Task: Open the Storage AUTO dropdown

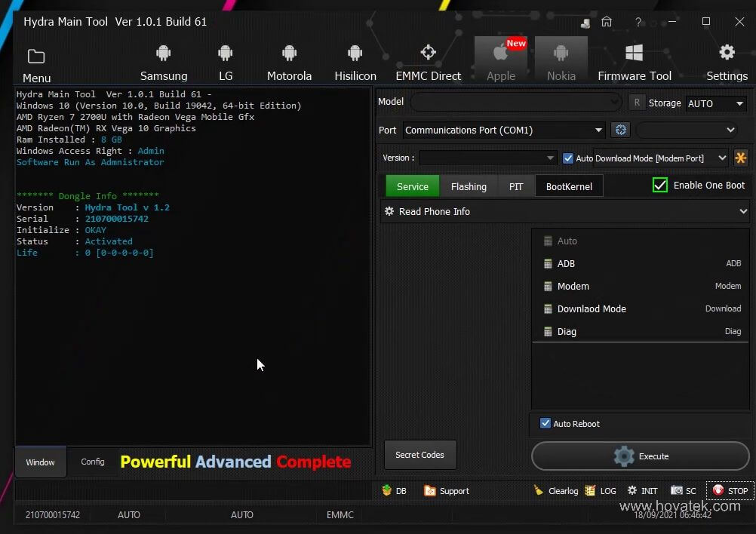Action: [715, 103]
